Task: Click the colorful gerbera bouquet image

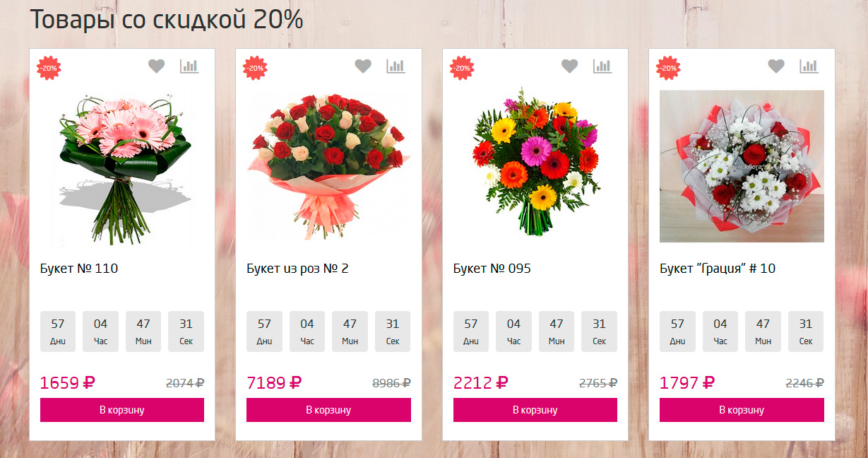Action: tap(535, 166)
